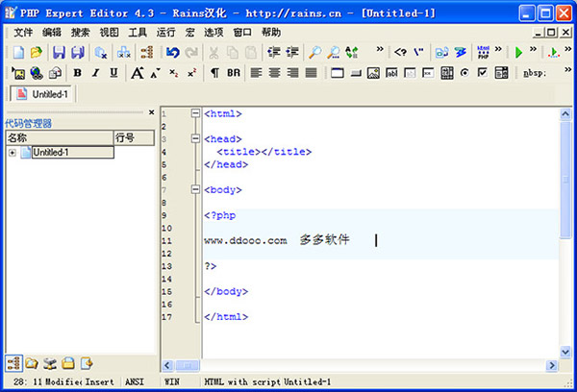Cut selection with scissors icon

point(213,53)
